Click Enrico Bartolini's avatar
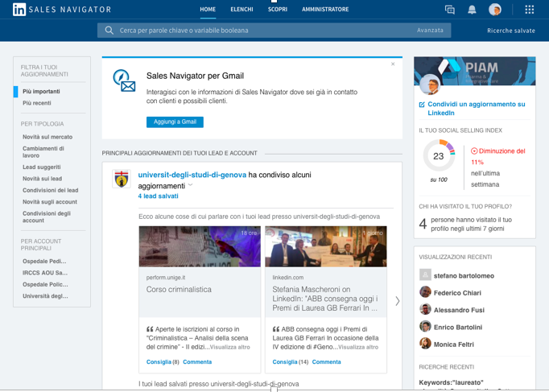 (425, 326)
